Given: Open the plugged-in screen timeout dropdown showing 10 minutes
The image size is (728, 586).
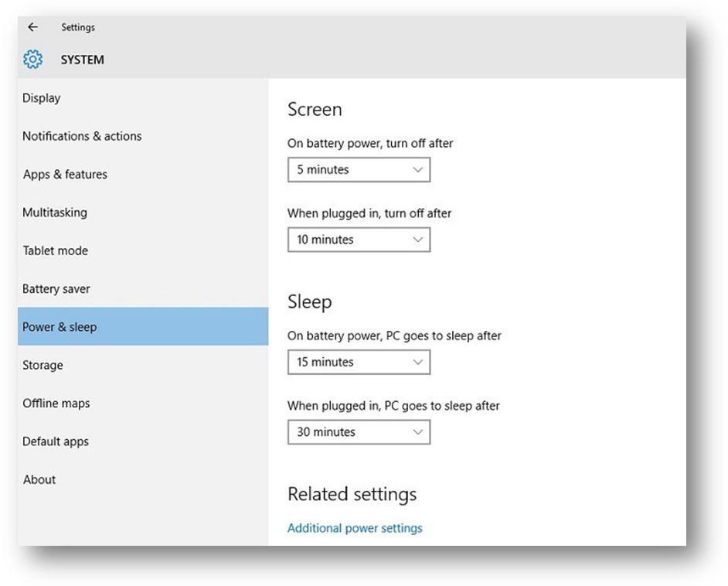Looking at the screenshot, I should tap(358, 240).
